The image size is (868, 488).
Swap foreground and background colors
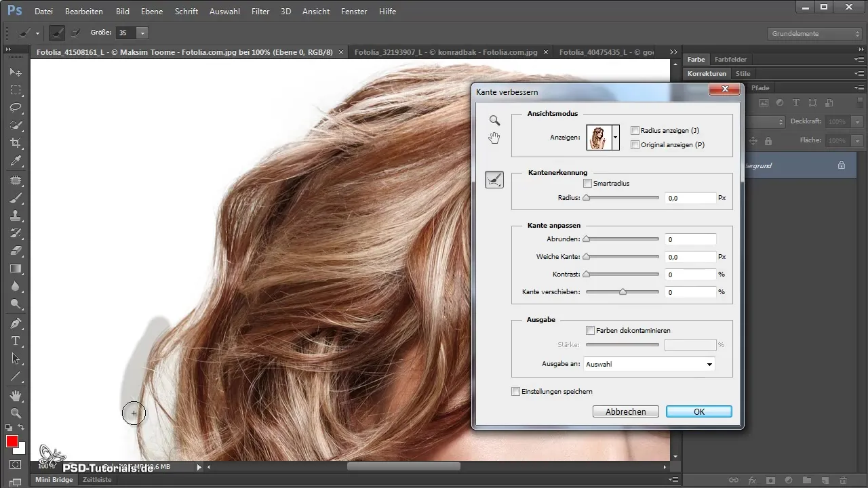pos(22,428)
